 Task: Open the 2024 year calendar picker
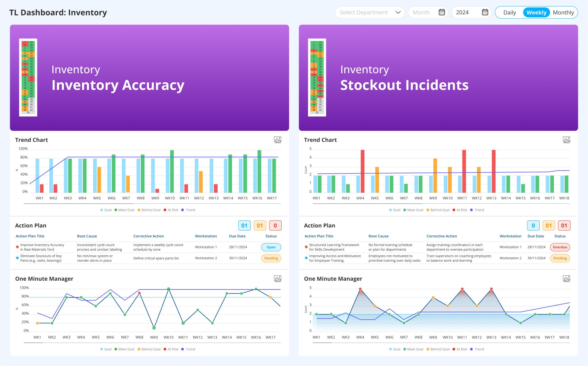tap(485, 12)
